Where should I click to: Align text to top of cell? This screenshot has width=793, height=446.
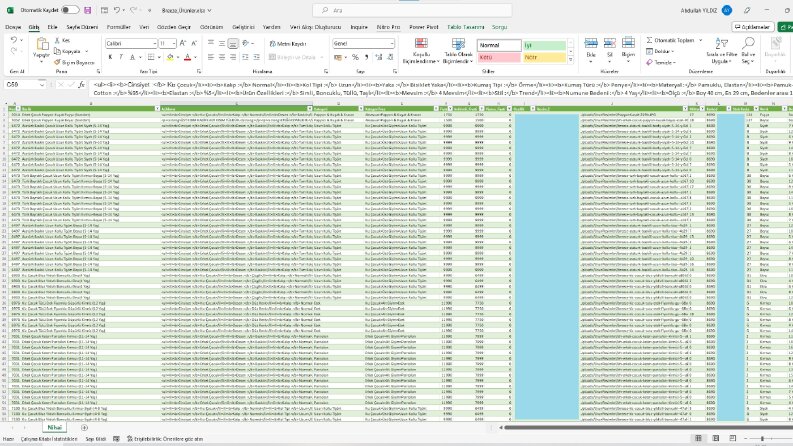211,43
